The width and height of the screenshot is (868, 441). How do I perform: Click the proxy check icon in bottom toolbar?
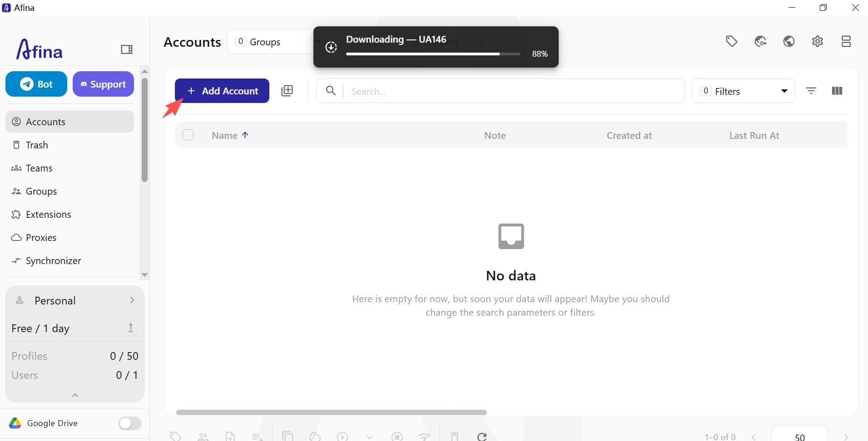click(x=424, y=436)
